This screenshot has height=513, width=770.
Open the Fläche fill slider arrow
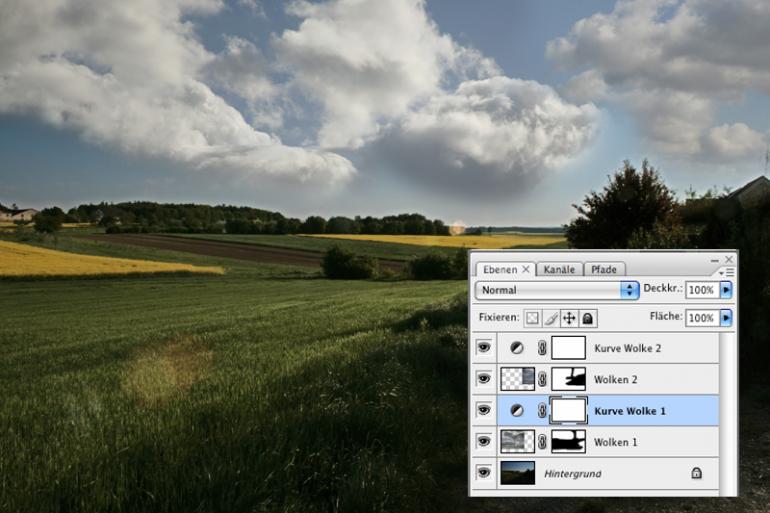coord(726,318)
